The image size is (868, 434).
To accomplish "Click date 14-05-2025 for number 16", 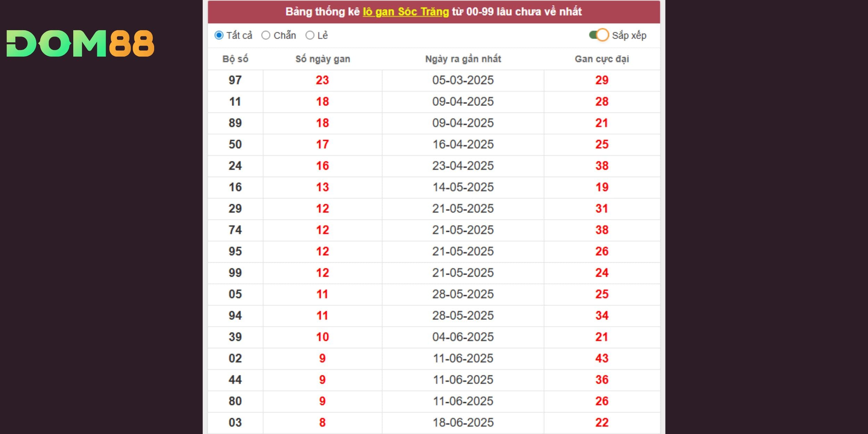I will coord(463,187).
